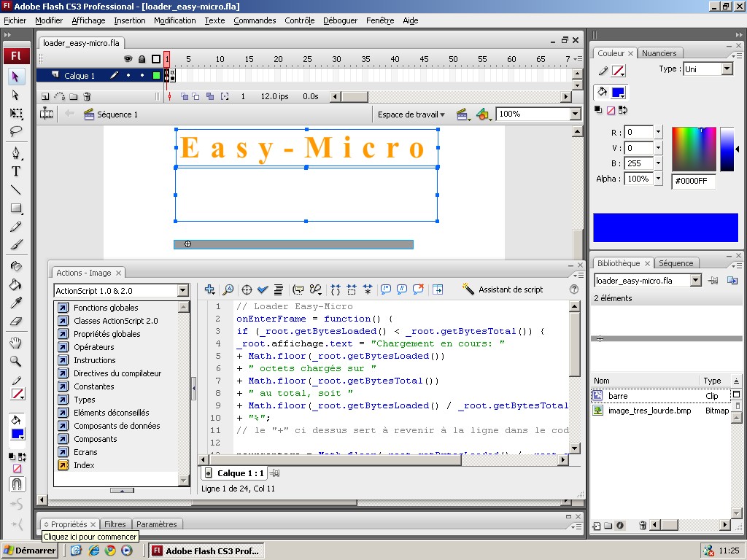Toggle Calque 1 outline color square
Viewport: 747px width, 560px height.
[x=156, y=76]
